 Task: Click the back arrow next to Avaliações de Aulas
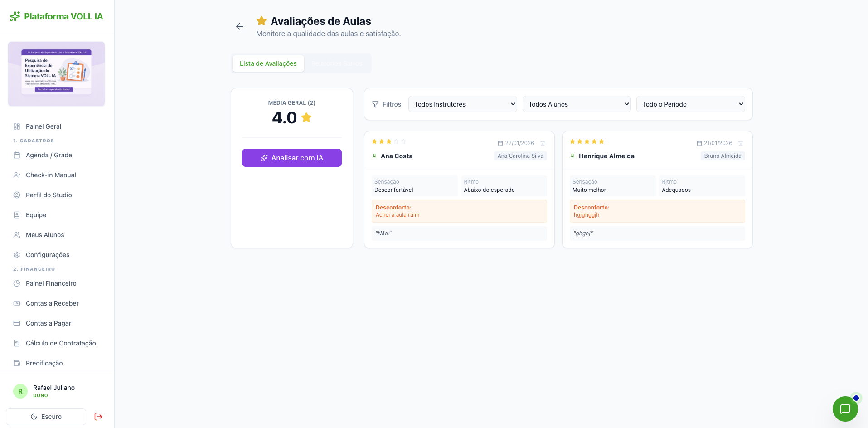click(240, 27)
